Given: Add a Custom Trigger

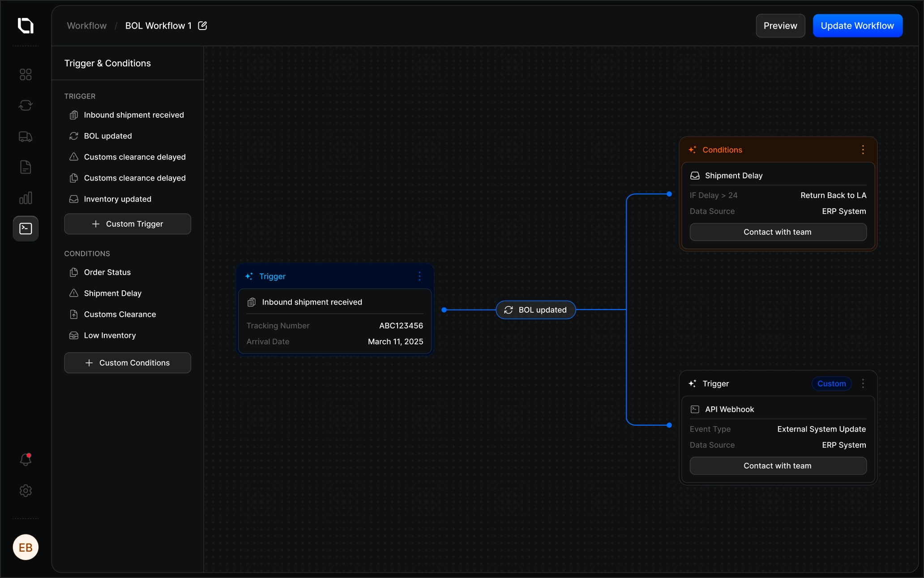Looking at the screenshot, I should pyautogui.click(x=128, y=224).
